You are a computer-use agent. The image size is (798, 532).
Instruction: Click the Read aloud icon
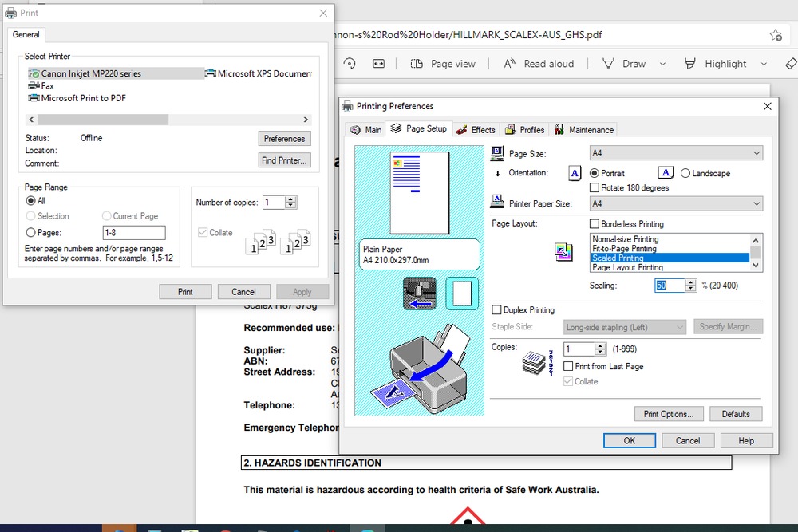pyautogui.click(x=510, y=64)
